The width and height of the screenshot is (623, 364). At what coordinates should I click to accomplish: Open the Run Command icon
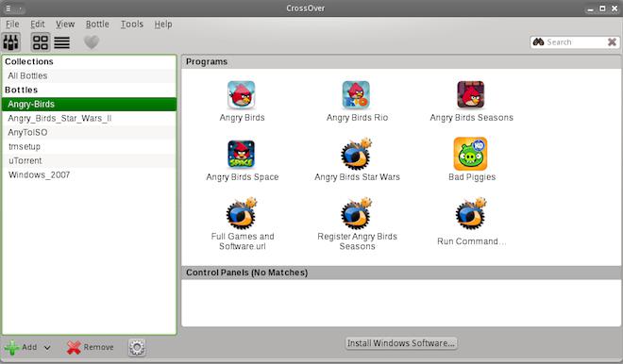(471, 213)
